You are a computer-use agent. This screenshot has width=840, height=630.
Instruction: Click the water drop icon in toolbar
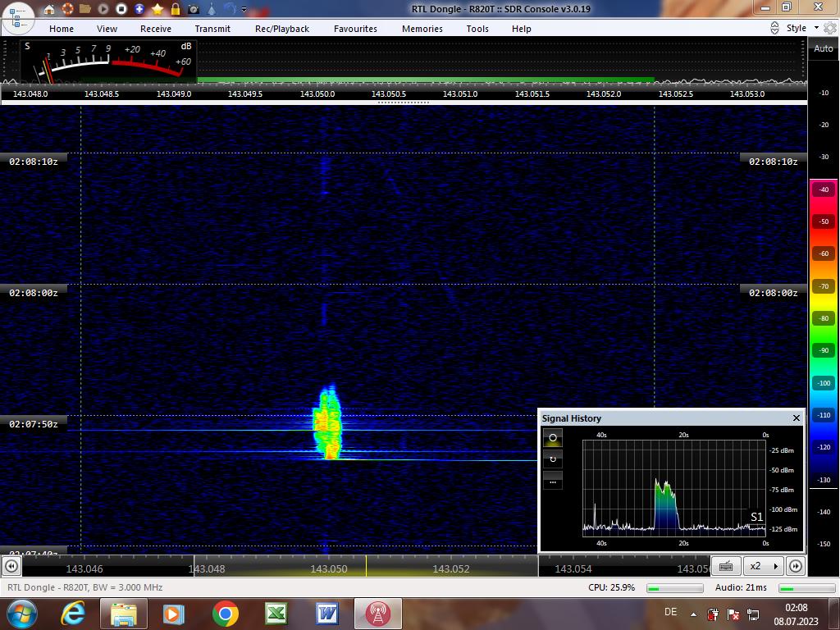coord(212,9)
